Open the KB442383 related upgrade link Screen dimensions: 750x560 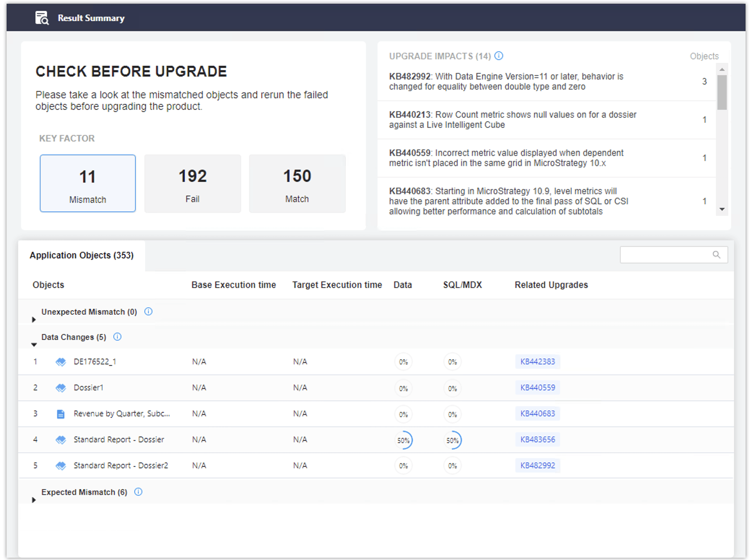pos(537,362)
